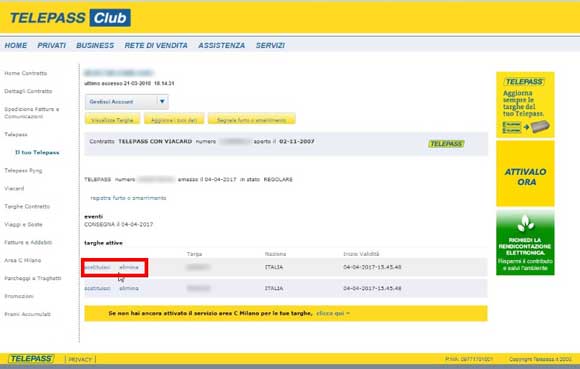The height and width of the screenshot is (369, 580).
Task: Open Viaggi e Soste in sidebar
Action: click(23, 224)
